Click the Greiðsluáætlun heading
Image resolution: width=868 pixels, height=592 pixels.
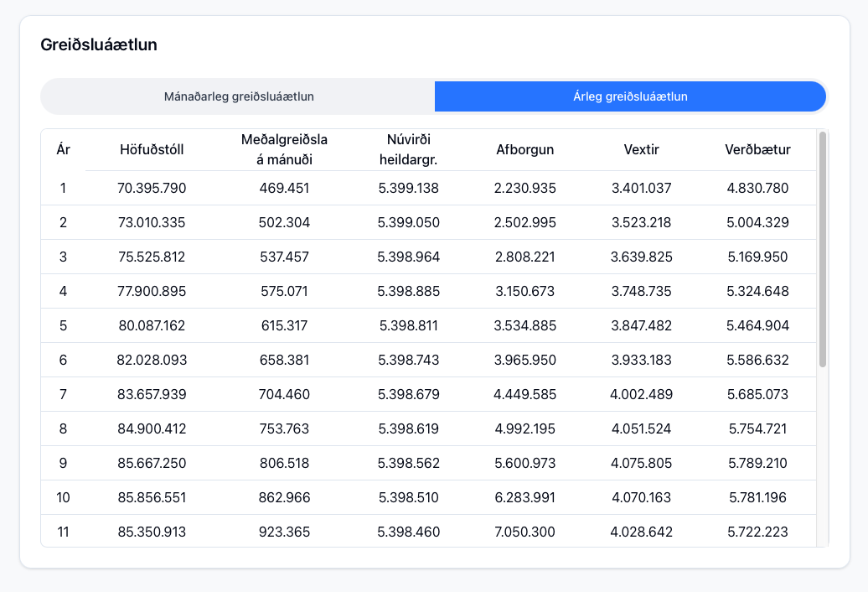[x=99, y=45]
